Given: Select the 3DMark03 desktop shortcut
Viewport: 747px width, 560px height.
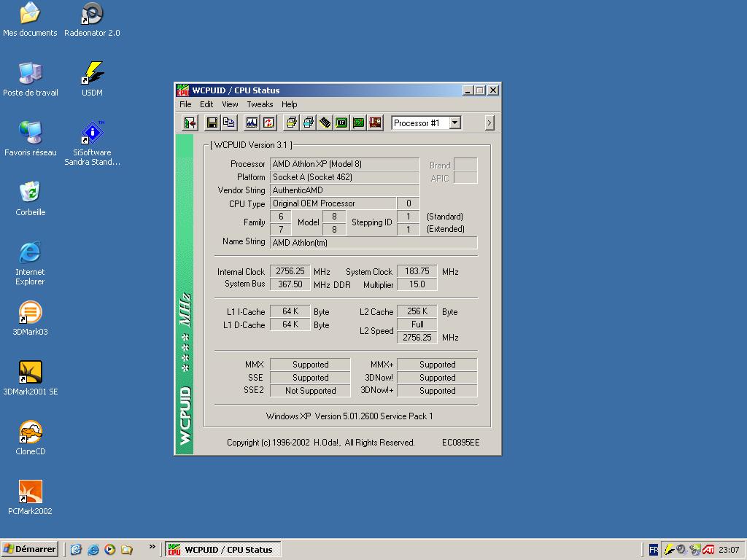Looking at the screenshot, I should (x=30, y=319).
